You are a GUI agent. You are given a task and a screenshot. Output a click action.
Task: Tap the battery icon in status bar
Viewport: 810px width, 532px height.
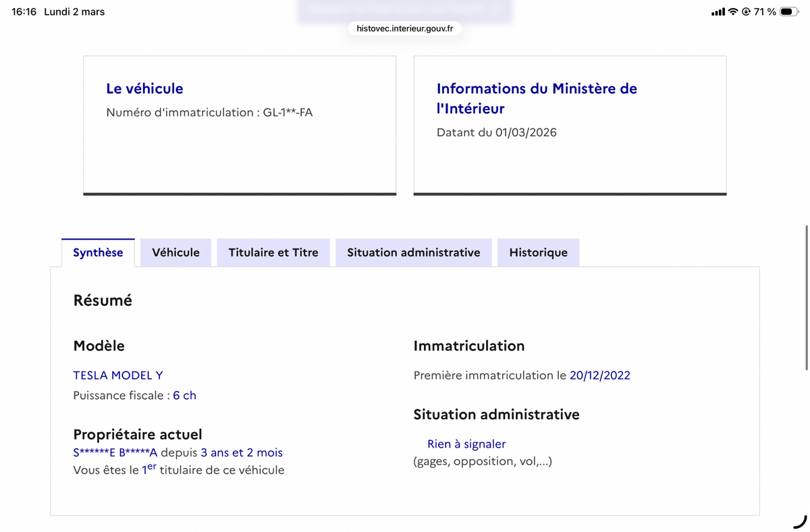pos(789,12)
